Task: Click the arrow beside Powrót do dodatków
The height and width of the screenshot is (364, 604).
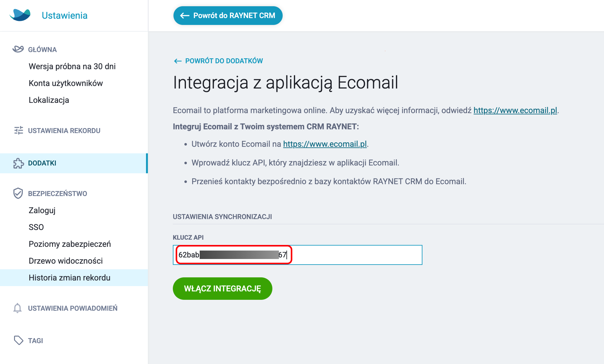Action: tap(178, 61)
